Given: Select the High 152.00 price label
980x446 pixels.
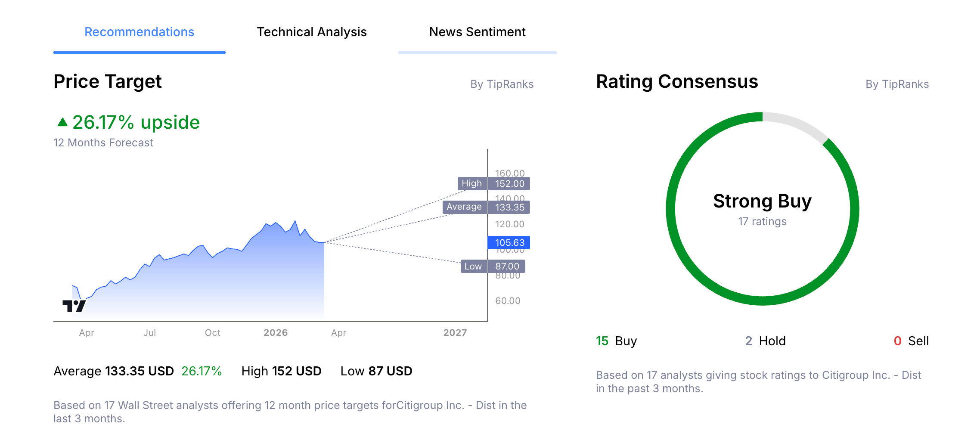Looking at the screenshot, I should click(493, 183).
